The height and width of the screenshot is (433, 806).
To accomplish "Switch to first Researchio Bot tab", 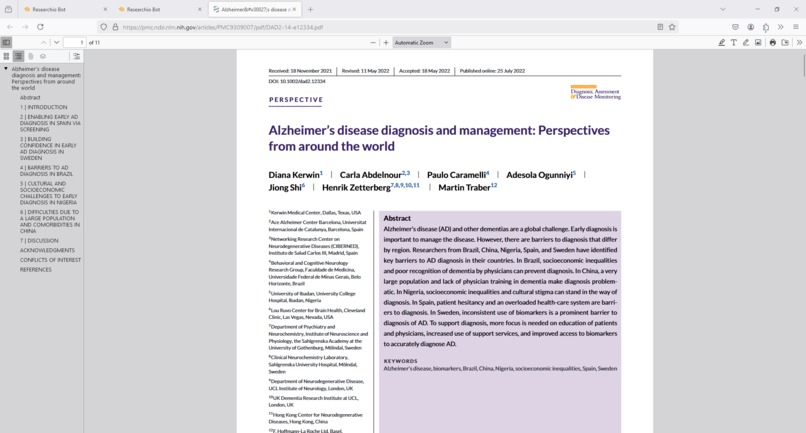I will [64, 9].
